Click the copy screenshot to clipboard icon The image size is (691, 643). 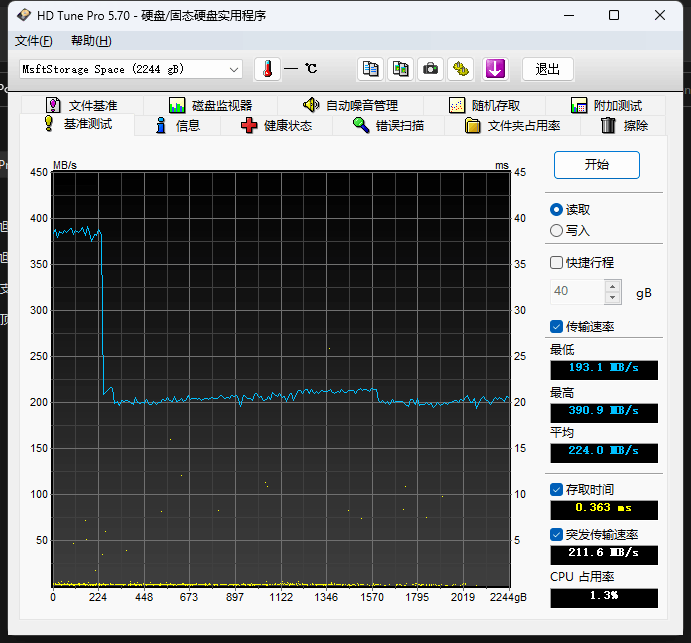[x=400, y=69]
